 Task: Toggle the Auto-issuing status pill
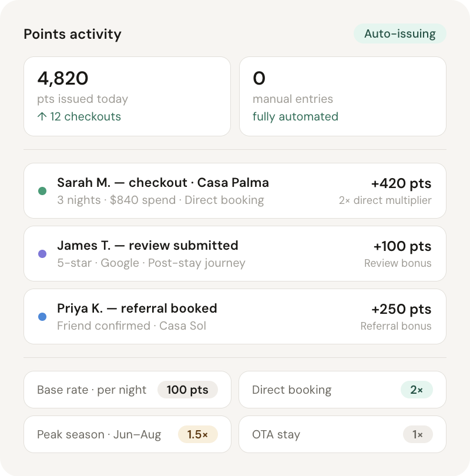pyautogui.click(x=399, y=33)
